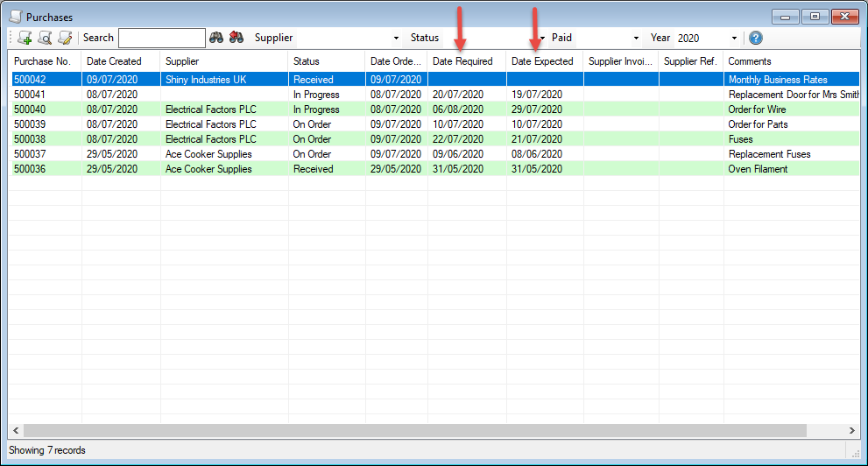Viewport: 868px width, 466px height.
Task: Expand the Status filter dropdown
Action: pyautogui.click(x=542, y=39)
